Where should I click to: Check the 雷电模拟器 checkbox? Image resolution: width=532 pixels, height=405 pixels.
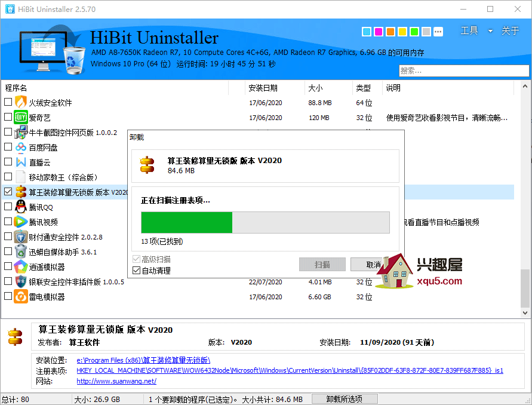(x=8, y=296)
